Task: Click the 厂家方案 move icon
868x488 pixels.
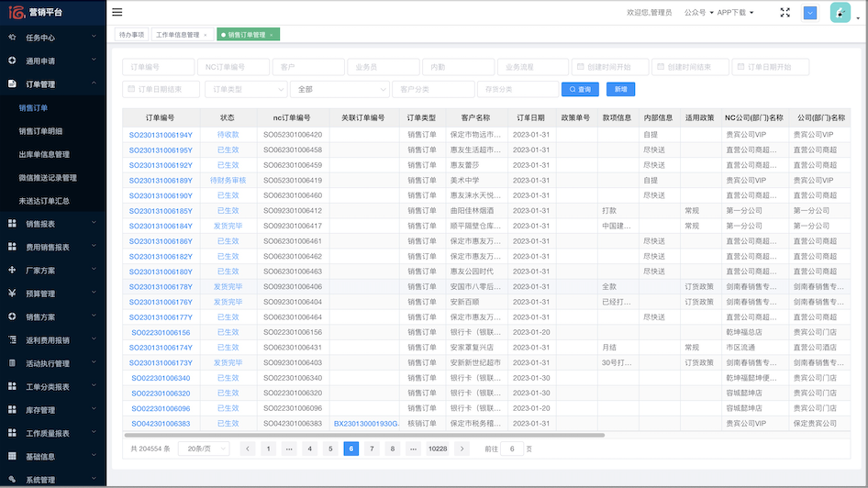Action: [12, 271]
